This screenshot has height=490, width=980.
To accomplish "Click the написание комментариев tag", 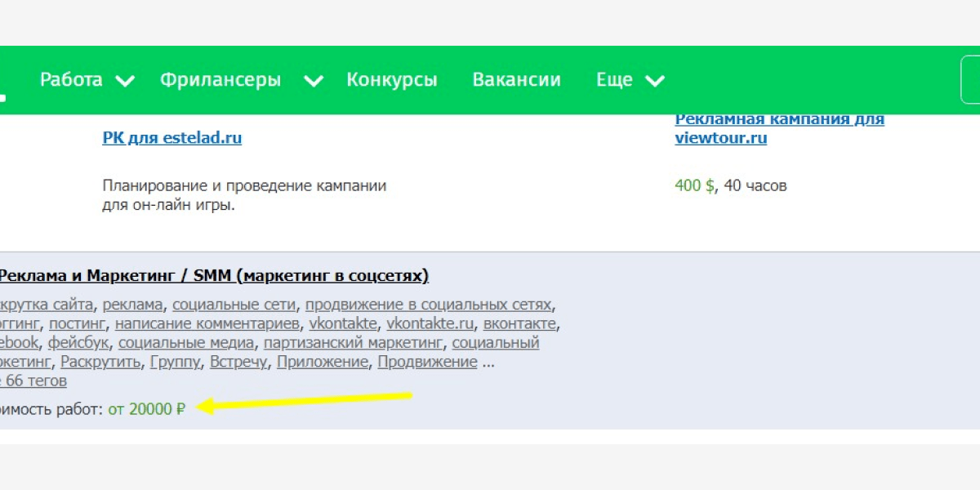I will [207, 324].
